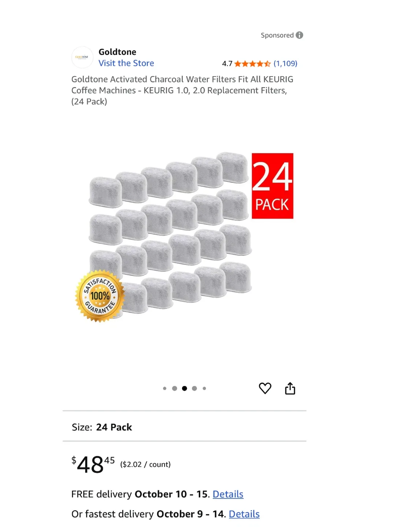Click the Goldtone brand logo
Screen dimensions: 420x527
[x=82, y=57]
